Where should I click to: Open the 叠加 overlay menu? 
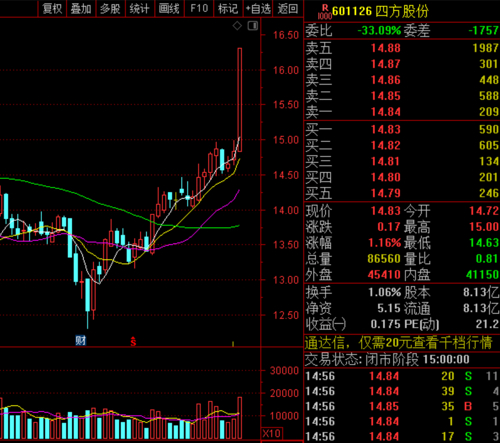[x=81, y=8]
